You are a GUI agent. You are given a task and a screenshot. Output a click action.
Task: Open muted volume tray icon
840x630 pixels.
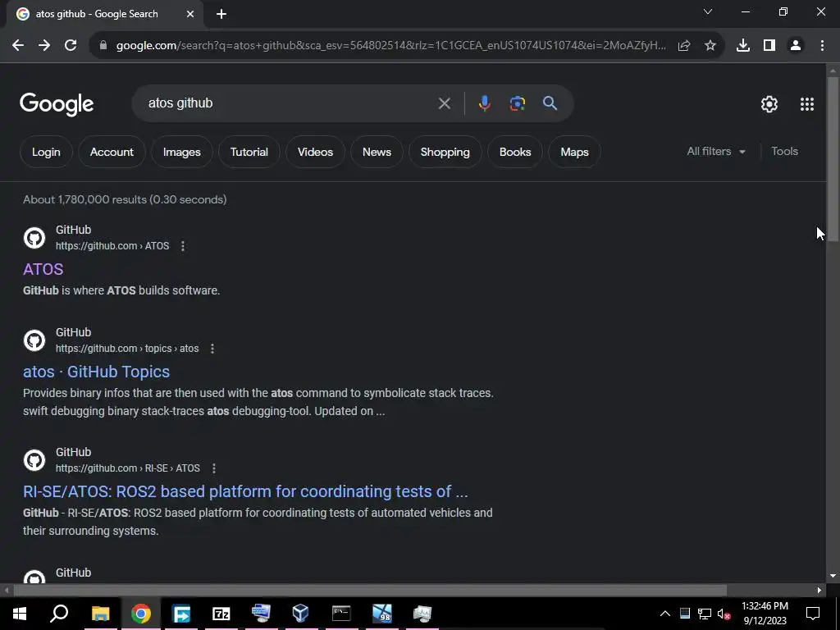pos(724,614)
